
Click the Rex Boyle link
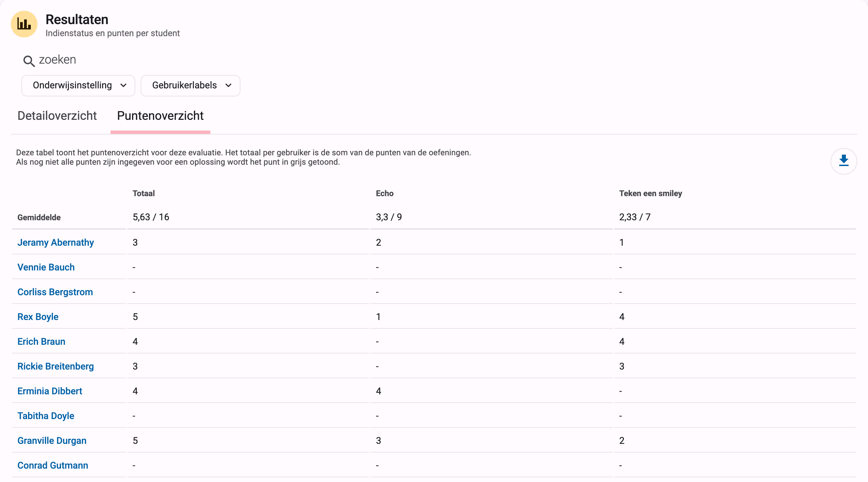coord(38,317)
